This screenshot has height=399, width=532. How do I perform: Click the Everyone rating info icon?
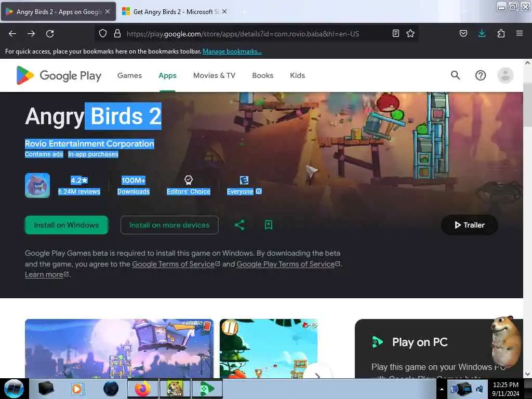coord(259,191)
